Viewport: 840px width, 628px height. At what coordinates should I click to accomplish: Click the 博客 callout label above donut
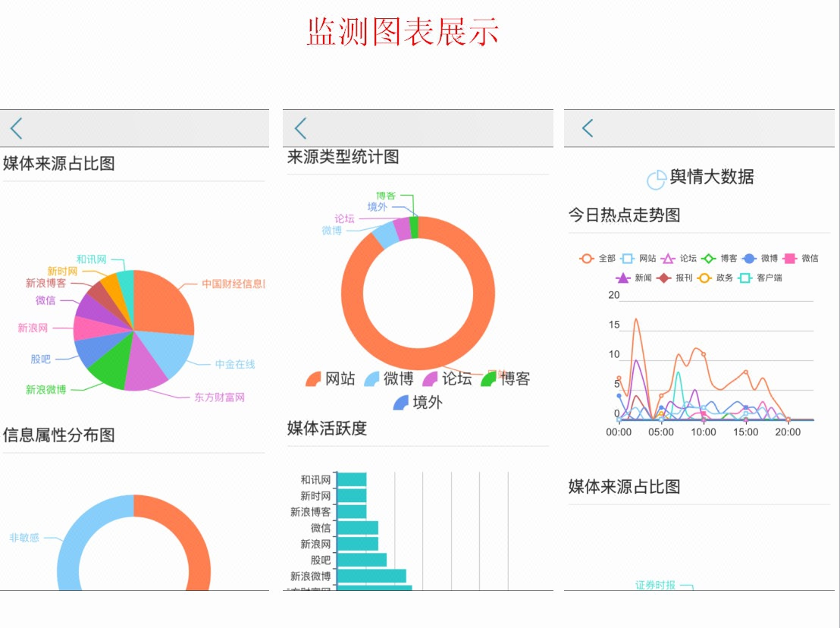(x=386, y=196)
